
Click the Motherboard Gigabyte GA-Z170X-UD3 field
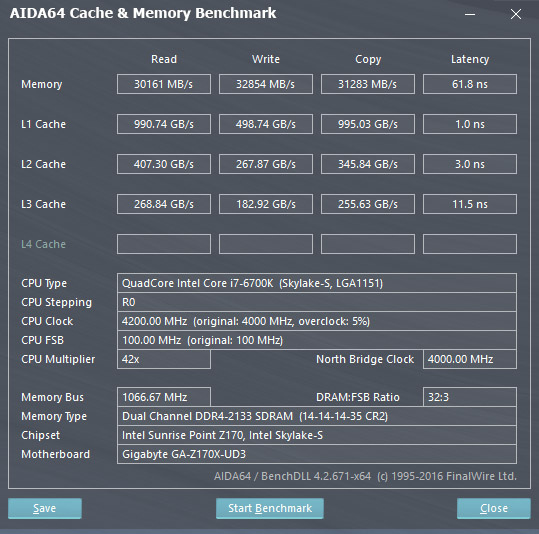[317, 454]
